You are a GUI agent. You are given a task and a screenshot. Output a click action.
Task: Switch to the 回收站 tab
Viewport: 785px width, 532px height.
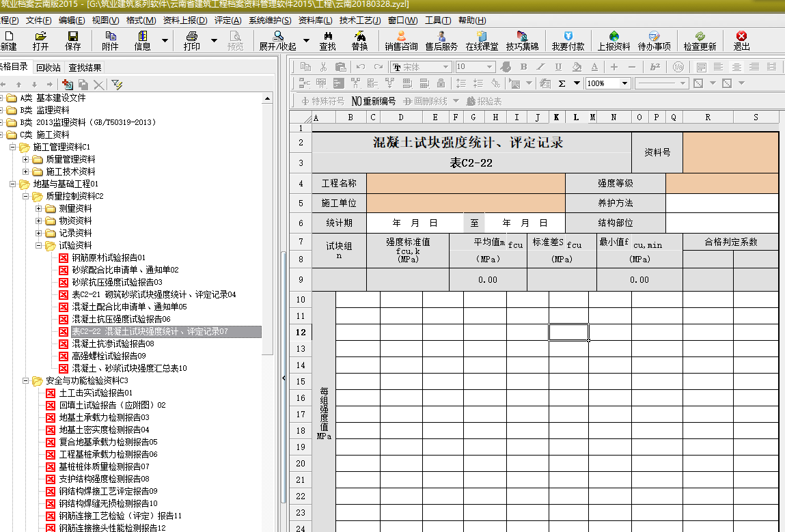tap(48, 67)
